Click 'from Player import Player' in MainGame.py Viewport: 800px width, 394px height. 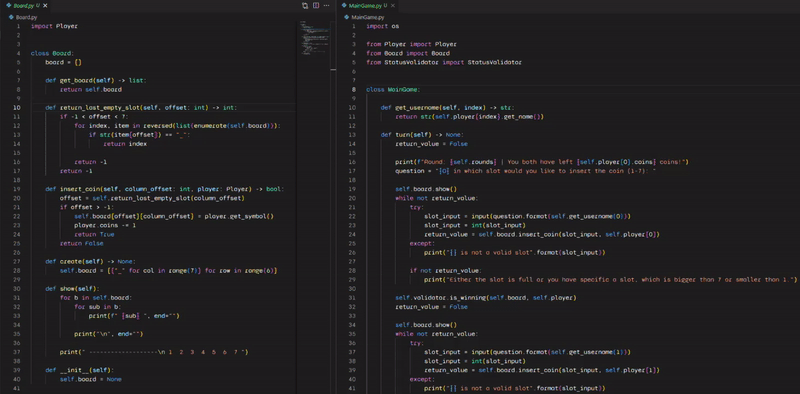(411, 44)
